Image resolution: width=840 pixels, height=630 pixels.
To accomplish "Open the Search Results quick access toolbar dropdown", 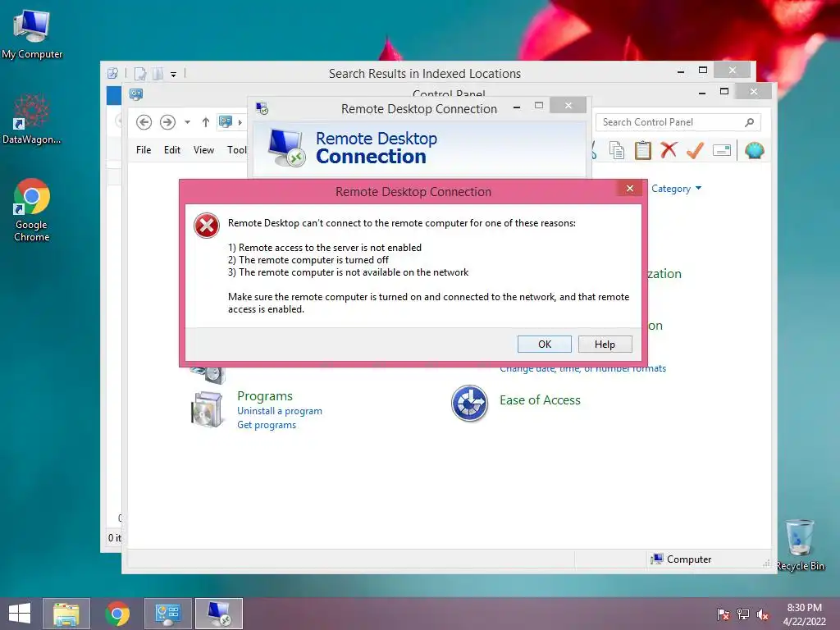I will tap(174, 75).
